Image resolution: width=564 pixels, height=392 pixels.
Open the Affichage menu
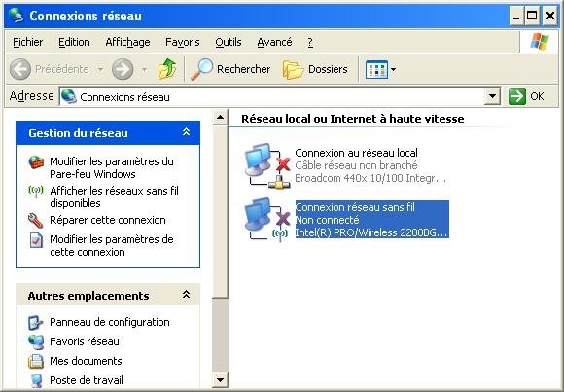(127, 42)
